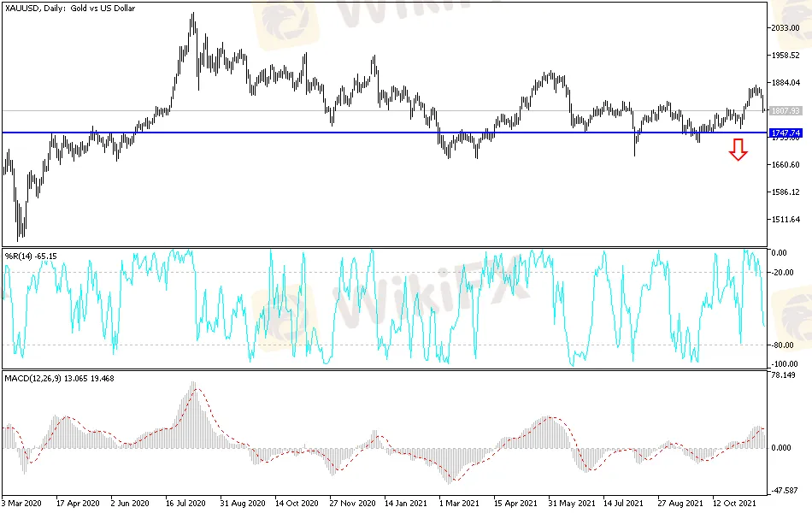Click the -20.00 level on %R scale
Screen dimensions: 812x513
(782, 273)
